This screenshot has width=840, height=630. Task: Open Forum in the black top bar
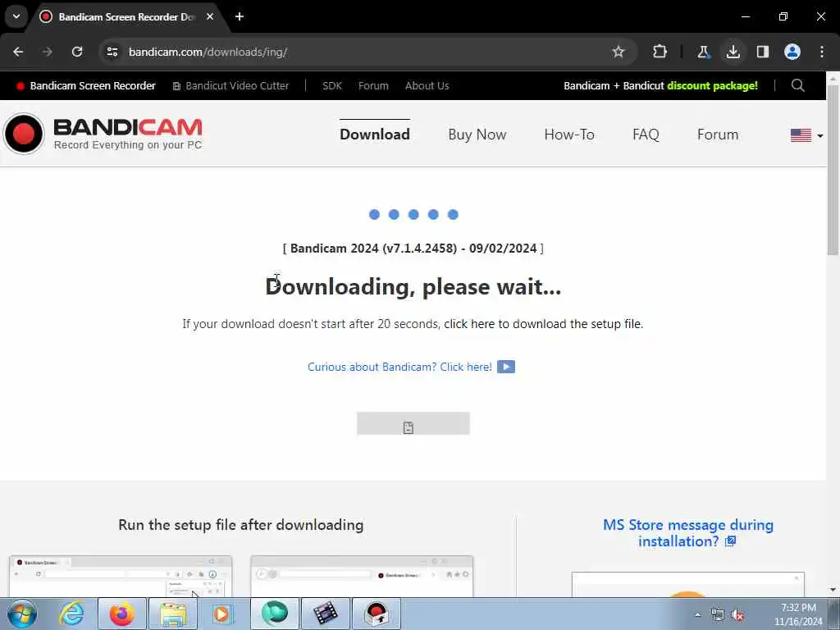[x=373, y=85]
